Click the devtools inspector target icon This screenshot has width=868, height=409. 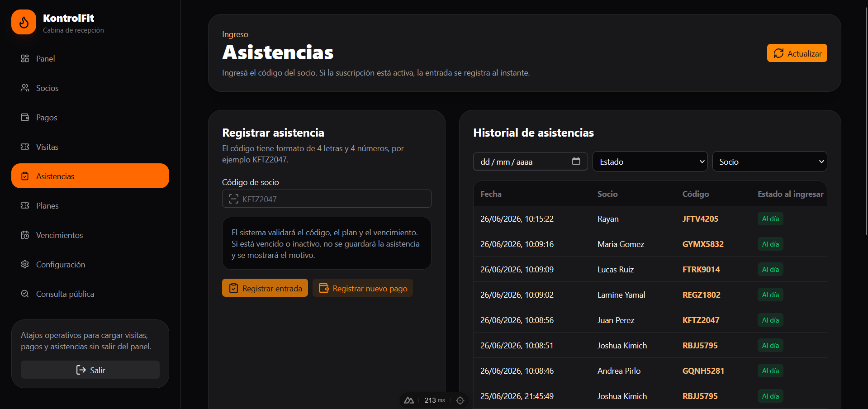point(460,400)
